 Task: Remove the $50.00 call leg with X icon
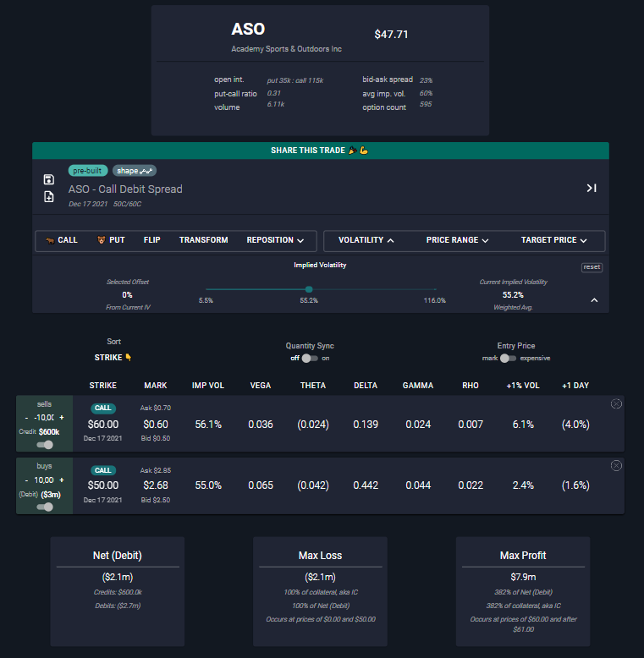pyautogui.click(x=616, y=465)
